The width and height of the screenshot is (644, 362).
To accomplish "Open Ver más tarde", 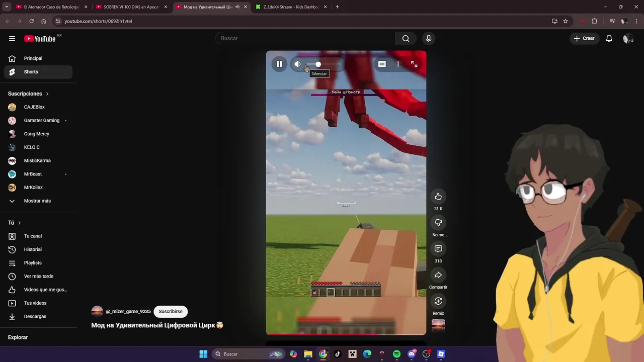I will [38, 276].
